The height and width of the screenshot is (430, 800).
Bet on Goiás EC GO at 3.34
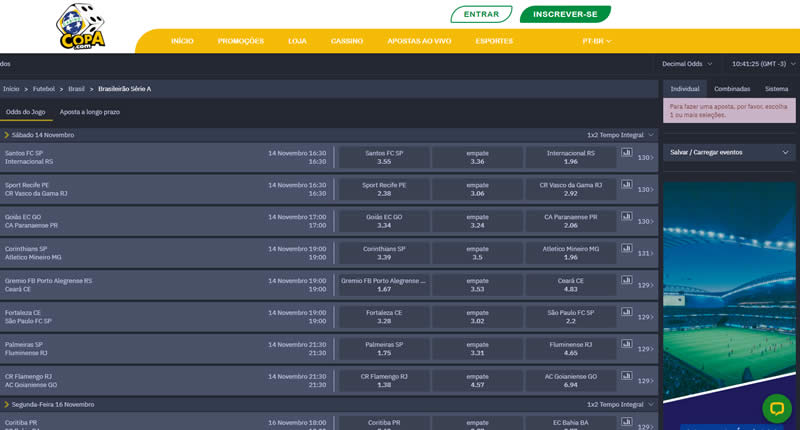click(x=384, y=221)
